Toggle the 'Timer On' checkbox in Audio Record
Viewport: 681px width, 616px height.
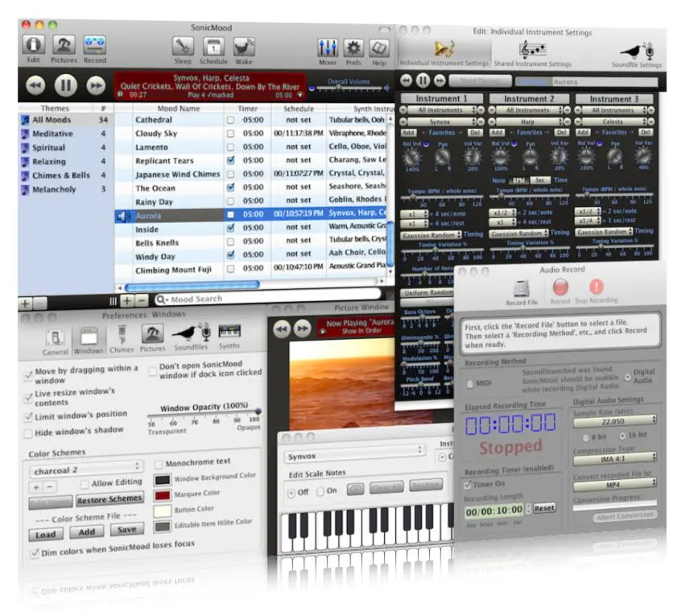click(x=468, y=484)
